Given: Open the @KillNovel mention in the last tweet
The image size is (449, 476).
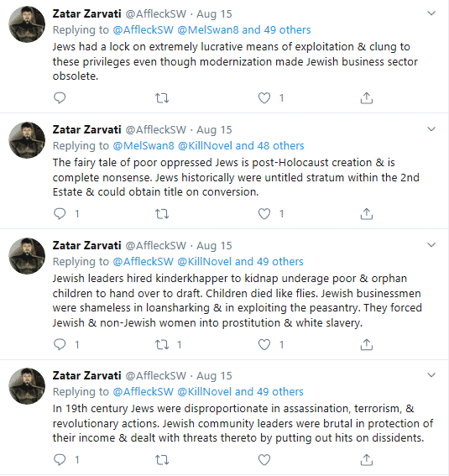Looking at the screenshot, I should pyautogui.click(x=205, y=391).
